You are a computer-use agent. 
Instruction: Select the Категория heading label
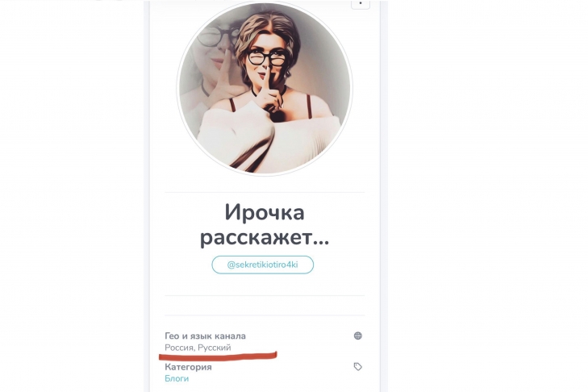tap(188, 367)
